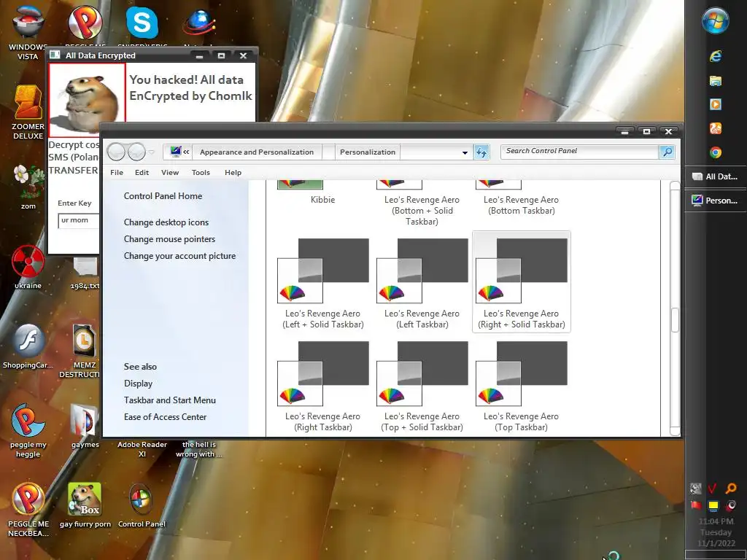The width and height of the screenshot is (747, 560).
Task: Open the ukraine desktop icon
Action: [28, 267]
